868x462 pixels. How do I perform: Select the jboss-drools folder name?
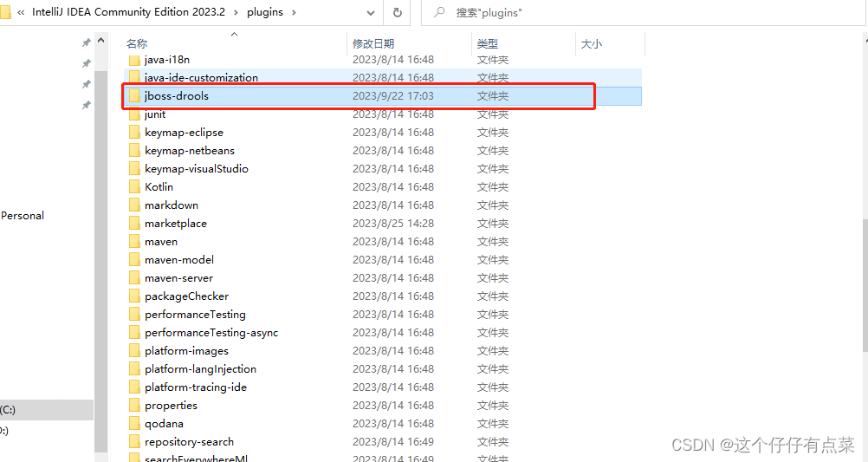click(177, 96)
